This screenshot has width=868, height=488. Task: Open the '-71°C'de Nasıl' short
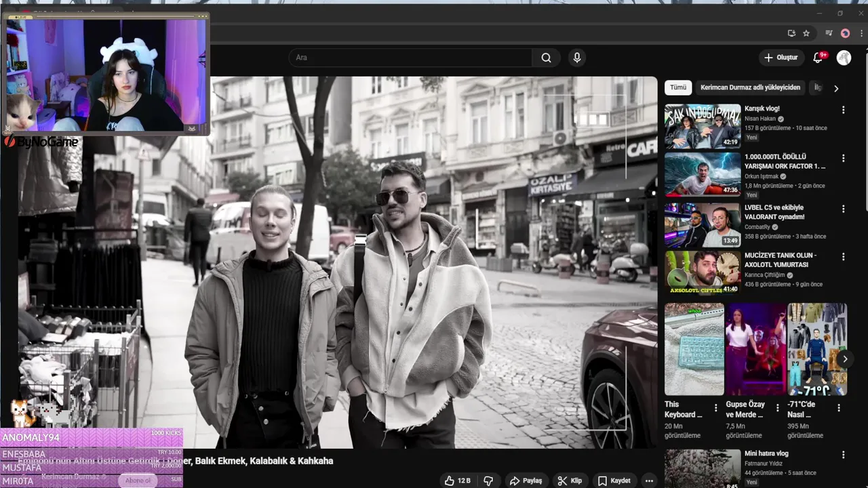click(x=817, y=349)
